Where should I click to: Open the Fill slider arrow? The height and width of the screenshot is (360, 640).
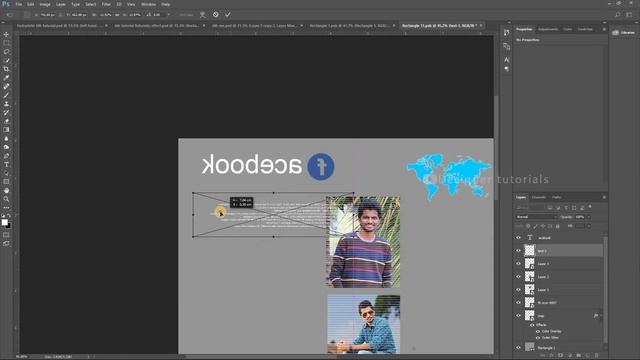pyautogui.click(x=589, y=226)
